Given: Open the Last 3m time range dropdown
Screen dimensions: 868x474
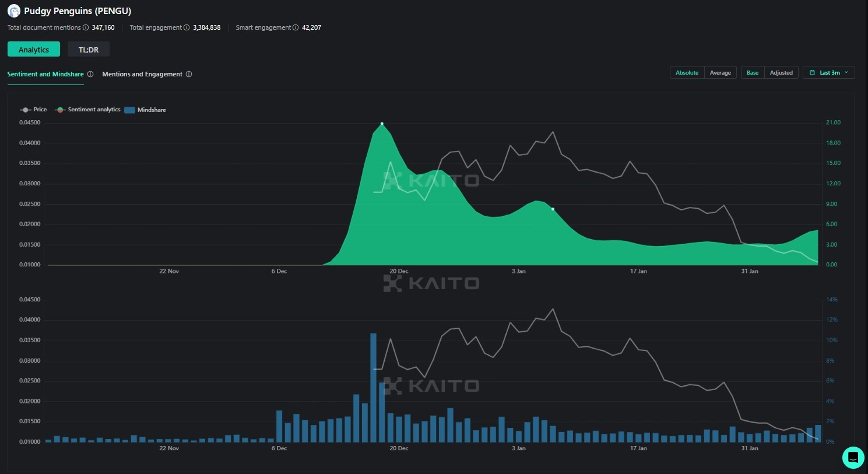Looking at the screenshot, I should point(829,72).
